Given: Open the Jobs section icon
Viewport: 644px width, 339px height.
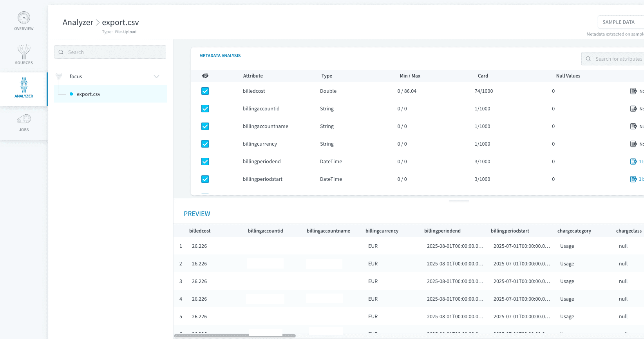Looking at the screenshot, I should 24,119.
